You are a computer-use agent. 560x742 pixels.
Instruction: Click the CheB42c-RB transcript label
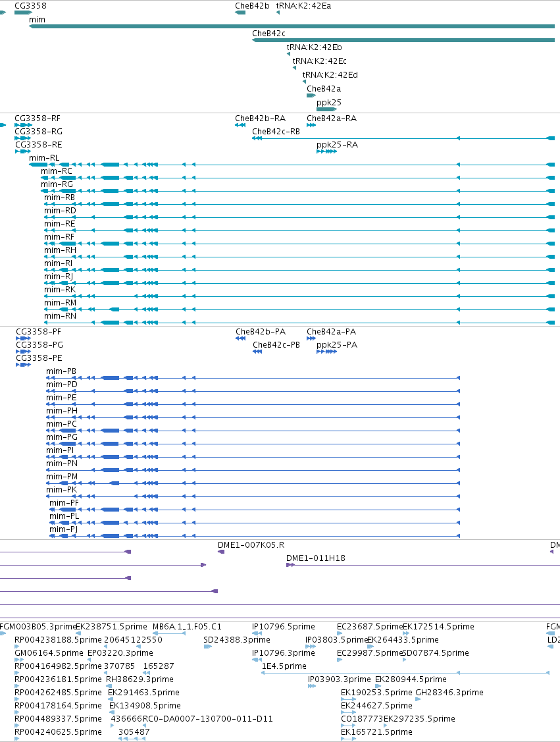[276, 132]
